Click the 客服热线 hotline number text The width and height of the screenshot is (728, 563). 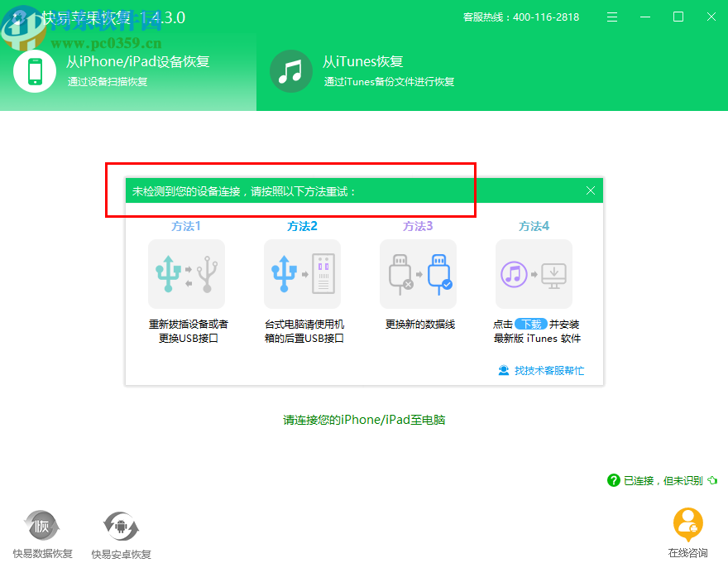pos(522,17)
